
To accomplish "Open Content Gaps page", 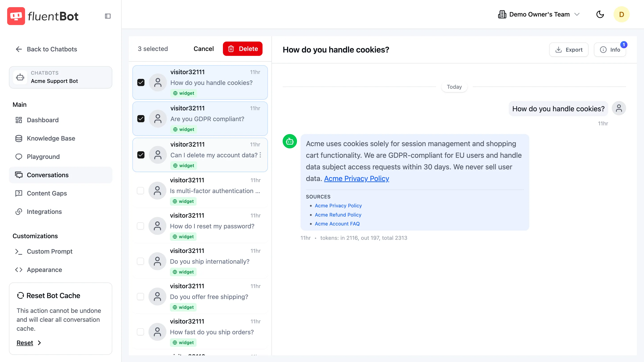I will [x=61, y=193].
